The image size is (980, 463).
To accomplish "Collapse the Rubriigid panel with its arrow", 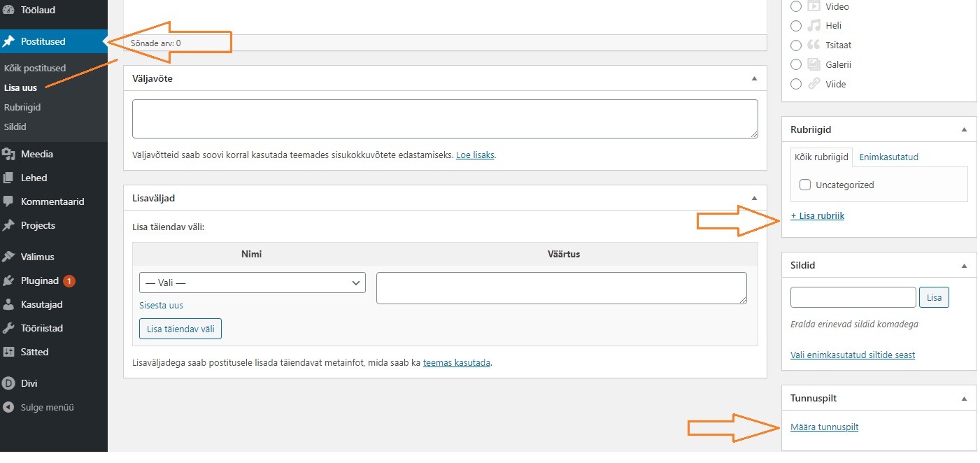I will point(964,129).
